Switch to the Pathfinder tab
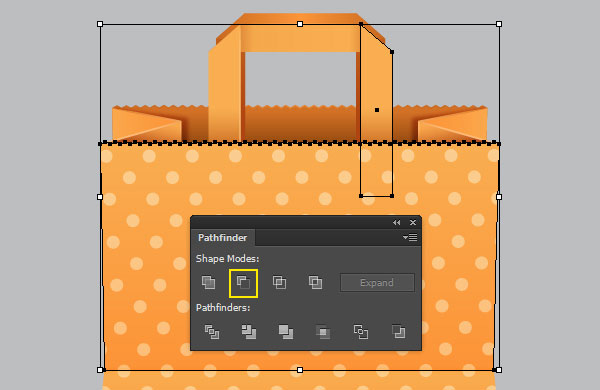 tap(223, 238)
